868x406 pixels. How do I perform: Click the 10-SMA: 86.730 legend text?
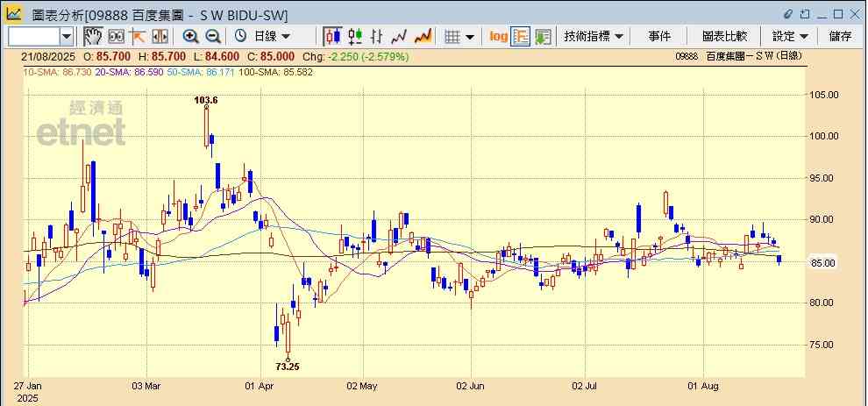[58, 72]
